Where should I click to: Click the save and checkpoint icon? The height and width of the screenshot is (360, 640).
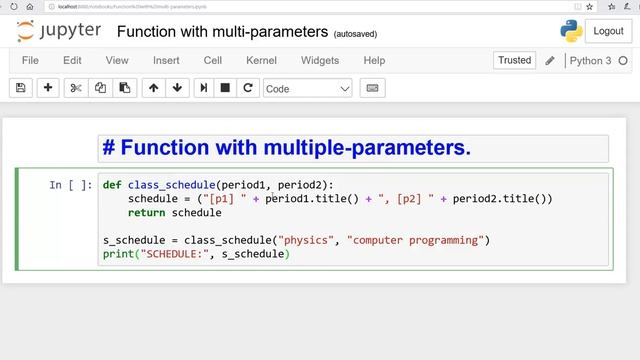pyautogui.click(x=21, y=88)
